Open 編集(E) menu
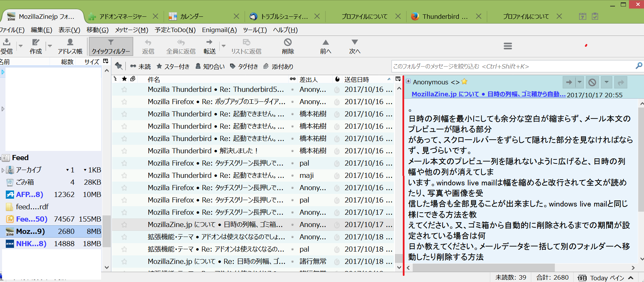This screenshot has width=644, height=282. coord(41,30)
